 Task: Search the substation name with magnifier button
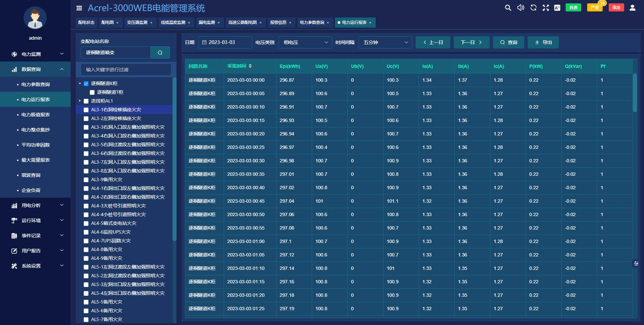click(160, 52)
